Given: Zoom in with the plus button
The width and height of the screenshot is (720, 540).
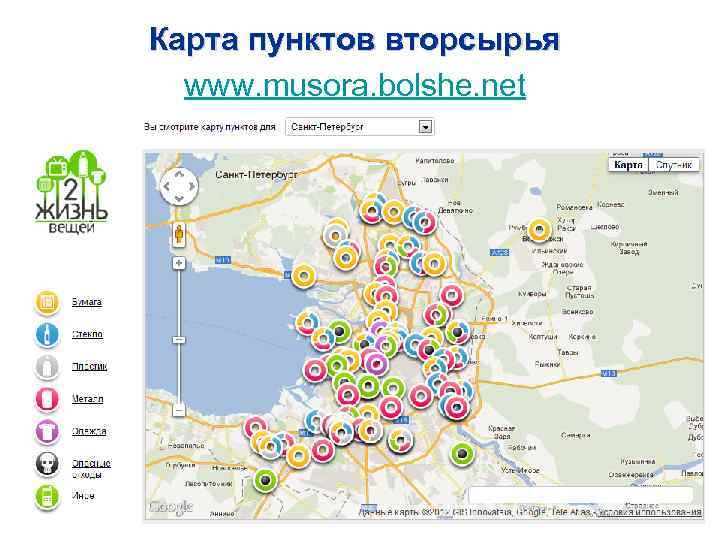Looking at the screenshot, I should 179,263.
